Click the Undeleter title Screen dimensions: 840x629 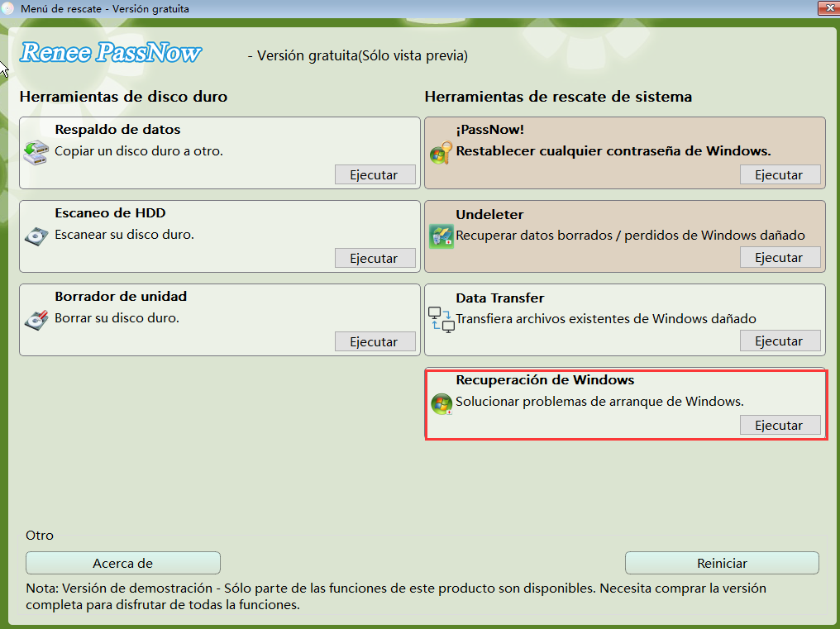click(489, 214)
